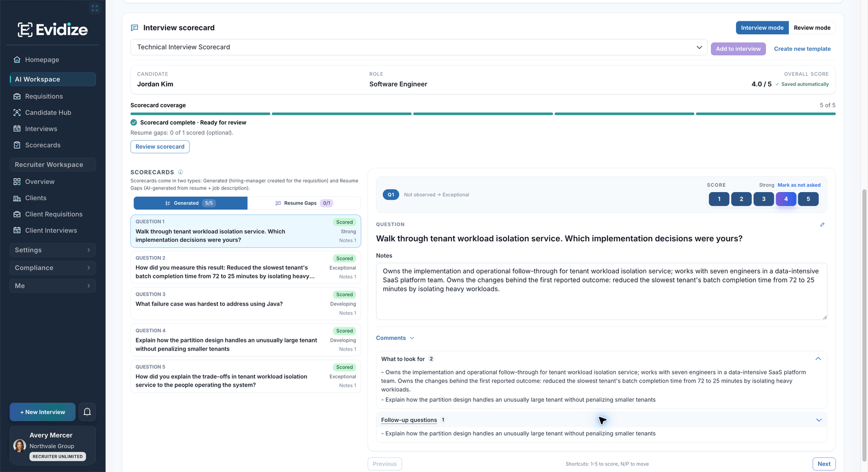This screenshot has width=868, height=472.
Task: Select Question 4 about partition design
Action: 246,340
